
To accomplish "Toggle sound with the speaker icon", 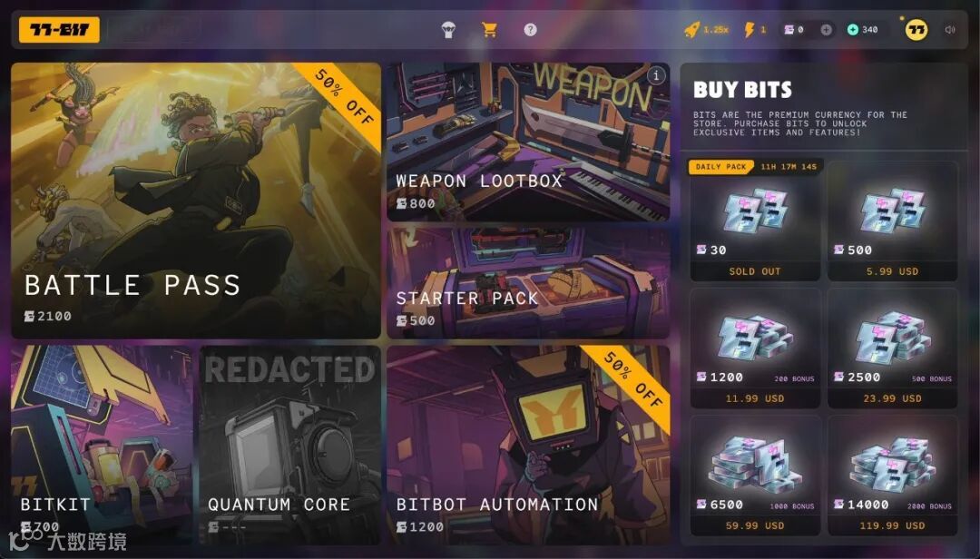I will pyautogui.click(x=950, y=29).
